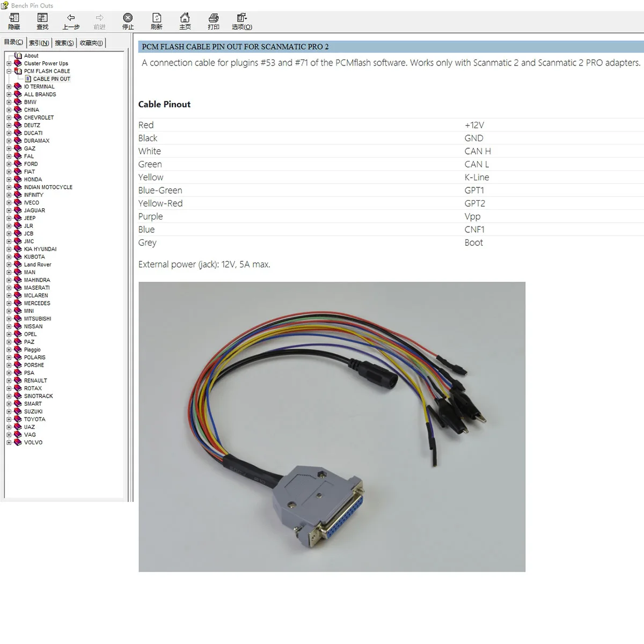Switch to the Index (索引) tab
This screenshot has width=644, height=644.
pyautogui.click(x=39, y=43)
